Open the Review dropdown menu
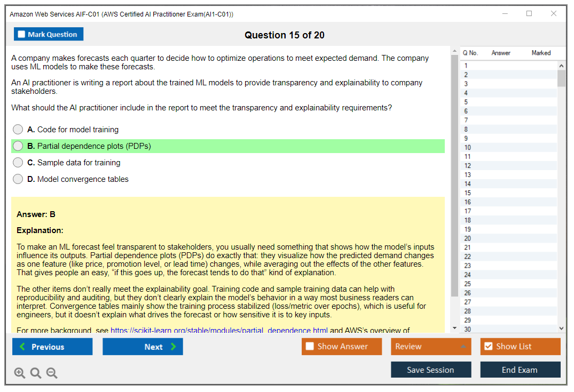The height and width of the screenshot is (392, 574). 430,347
